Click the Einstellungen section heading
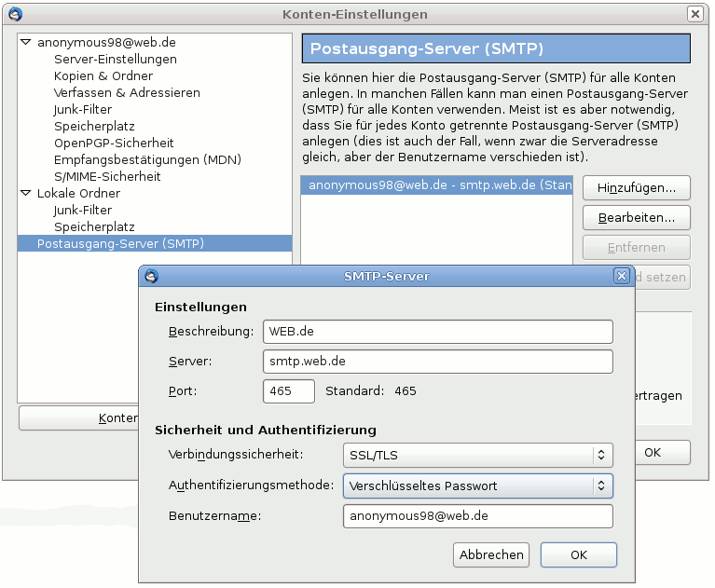Screen dimensions: 715x588 pyautogui.click(x=200, y=307)
